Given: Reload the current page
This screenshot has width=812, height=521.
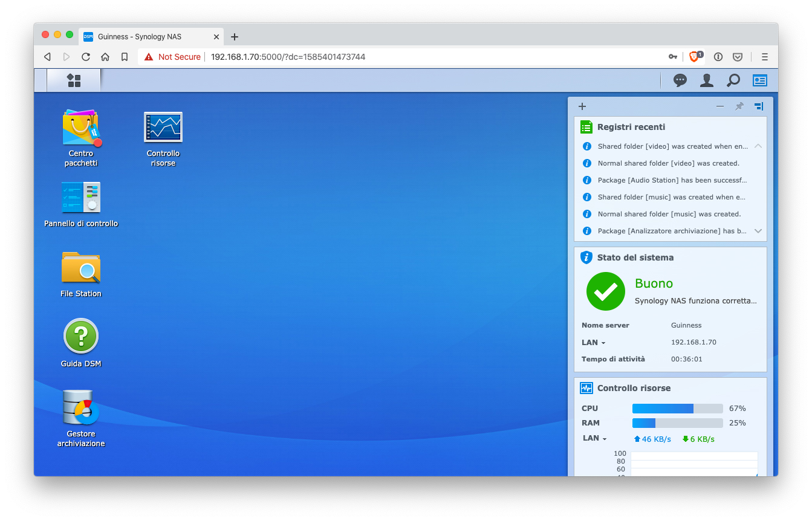Looking at the screenshot, I should (86, 57).
